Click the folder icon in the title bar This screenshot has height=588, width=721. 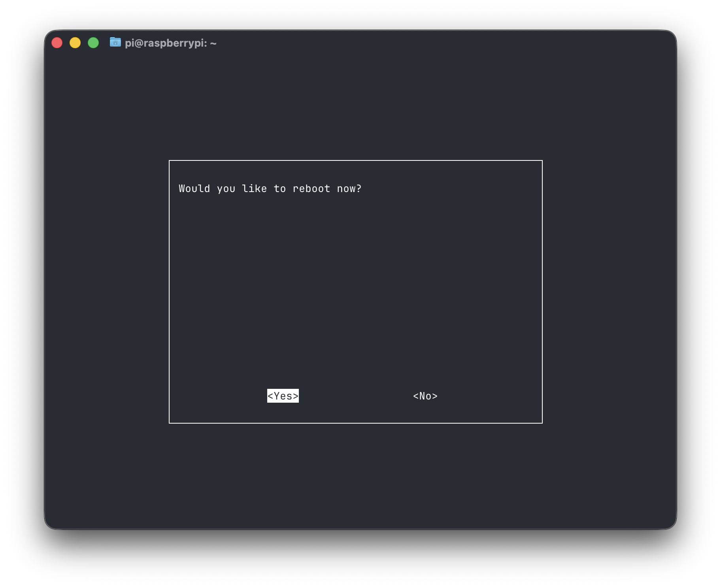[115, 43]
